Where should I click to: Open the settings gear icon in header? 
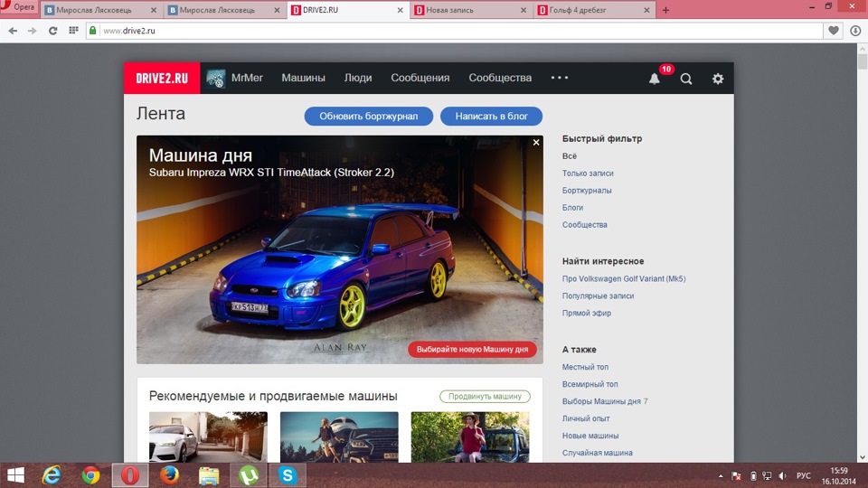tap(717, 79)
